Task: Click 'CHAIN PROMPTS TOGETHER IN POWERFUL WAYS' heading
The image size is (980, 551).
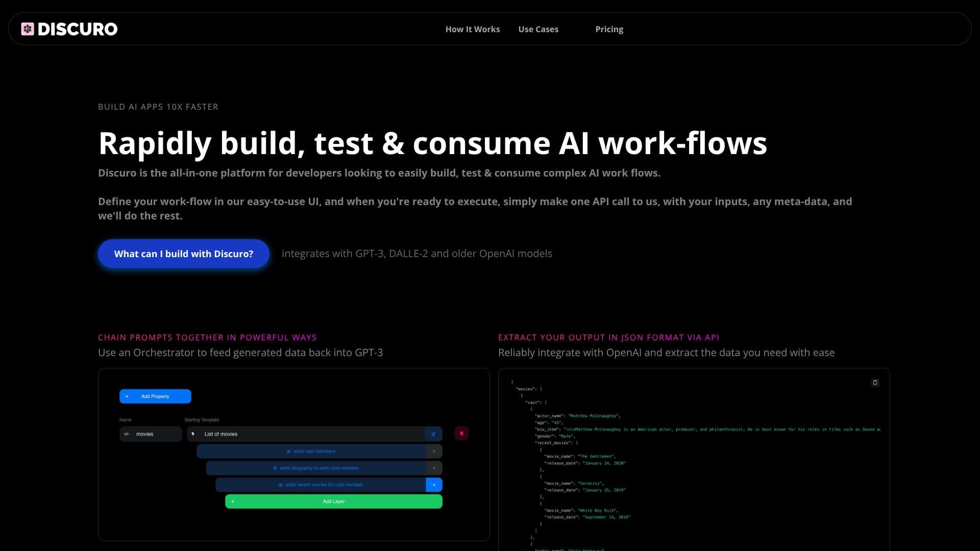Action: coord(207,337)
